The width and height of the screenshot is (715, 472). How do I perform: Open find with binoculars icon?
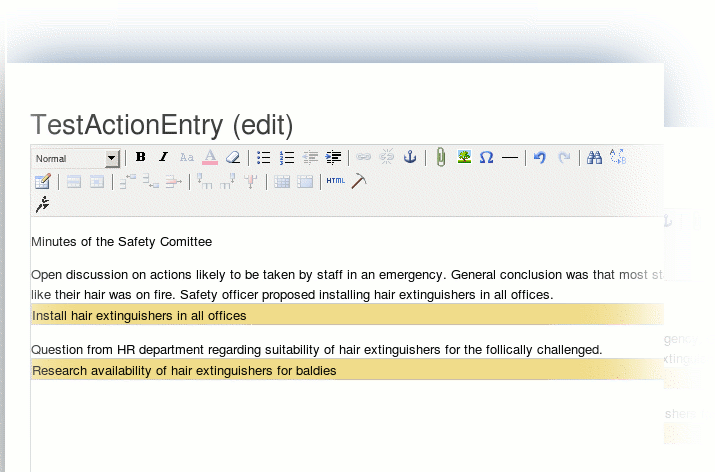tap(594, 157)
